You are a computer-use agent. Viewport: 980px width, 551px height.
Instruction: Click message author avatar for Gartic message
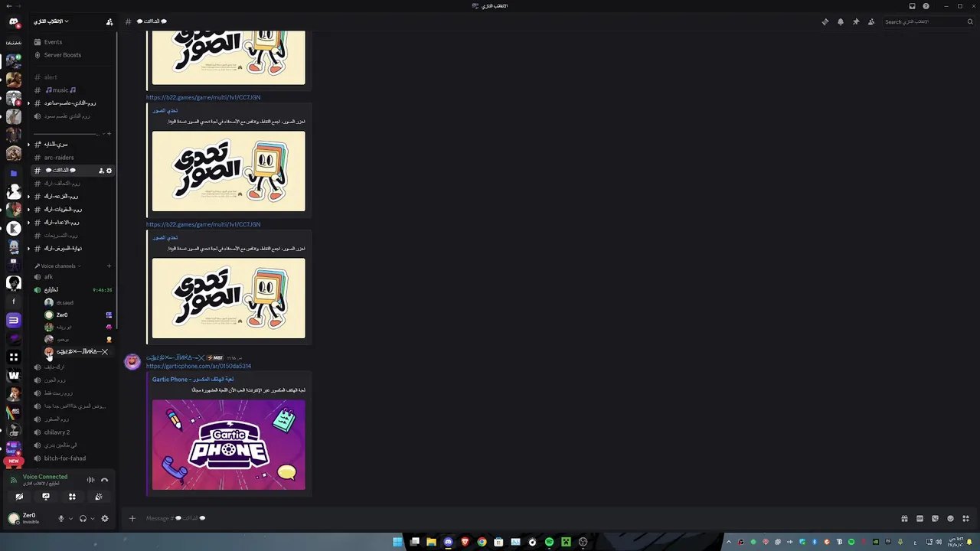(x=132, y=362)
